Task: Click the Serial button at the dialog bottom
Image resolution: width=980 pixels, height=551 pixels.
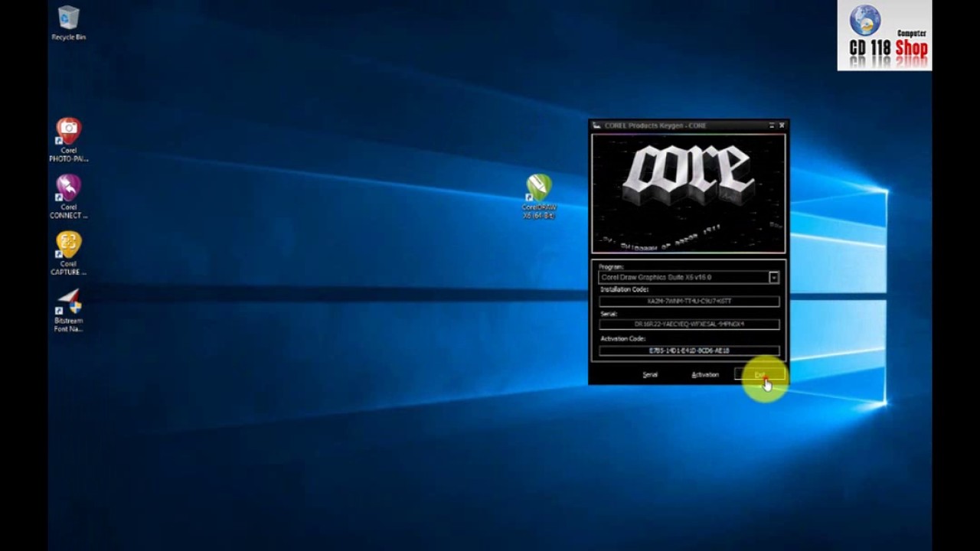Action: (650, 375)
